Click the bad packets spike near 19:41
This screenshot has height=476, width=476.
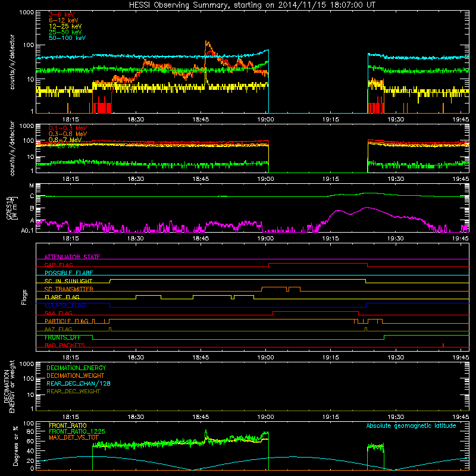tap(443, 345)
